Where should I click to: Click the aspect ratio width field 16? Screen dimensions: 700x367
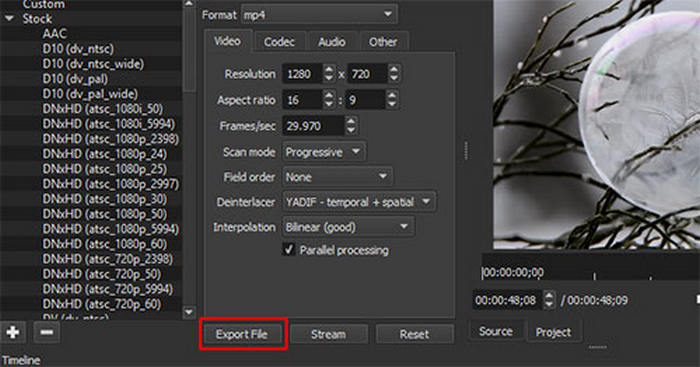click(302, 100)
